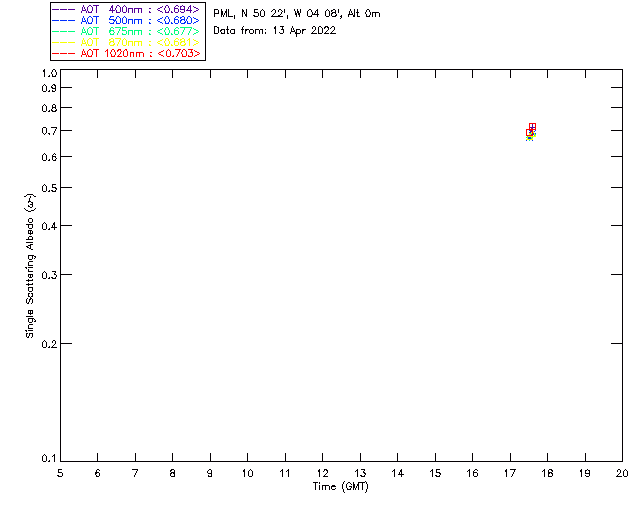The height and width of the screenshot is (512, 640).
Task: Click the y-axis tick label 0.4
Action: [49, 226]
